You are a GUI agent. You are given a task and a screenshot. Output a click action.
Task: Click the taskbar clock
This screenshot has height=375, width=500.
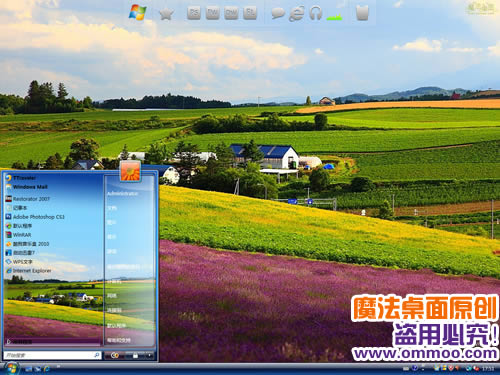pyautogui.click(x=488, y=369)
